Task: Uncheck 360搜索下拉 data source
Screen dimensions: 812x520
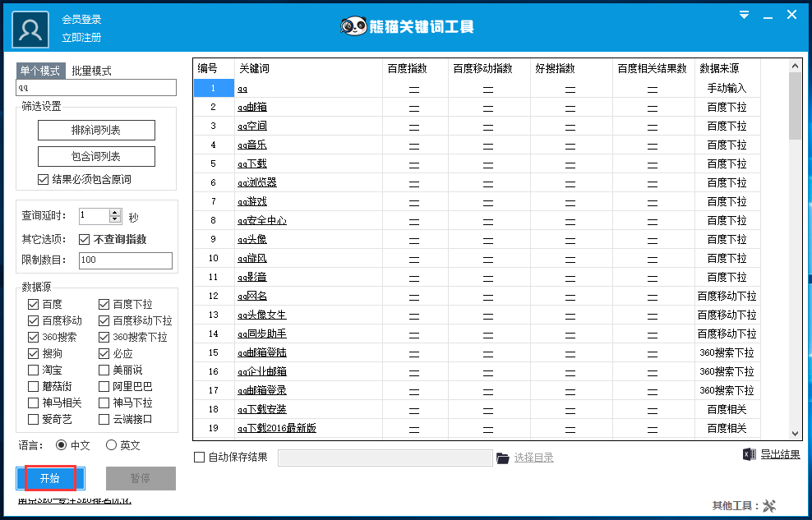Action: click(104, 338)
